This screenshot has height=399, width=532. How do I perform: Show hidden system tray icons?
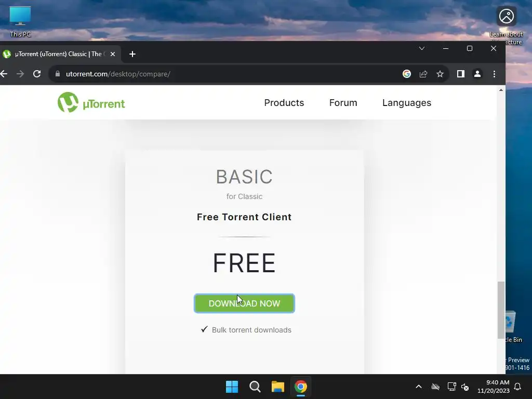pos(419,387)
